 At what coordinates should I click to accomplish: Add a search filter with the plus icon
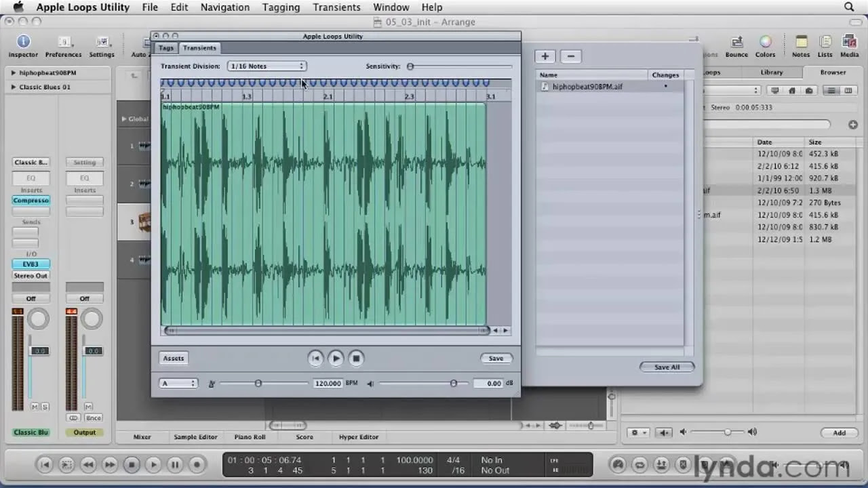853,125
